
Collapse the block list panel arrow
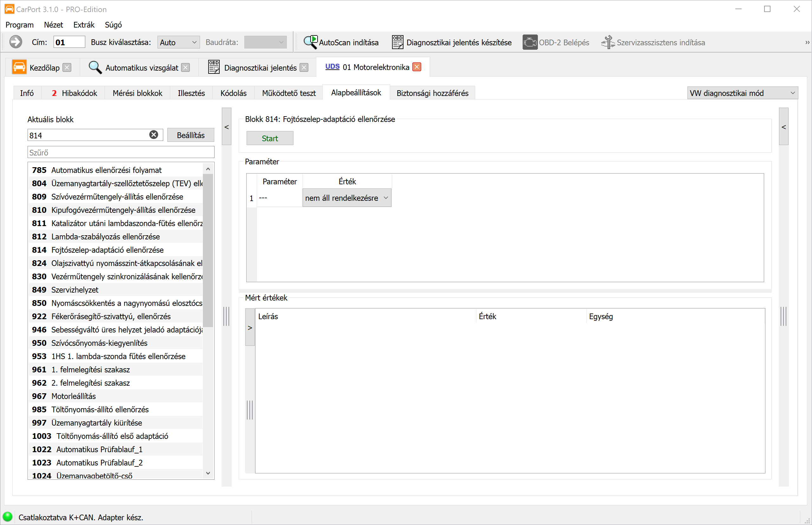227,127
